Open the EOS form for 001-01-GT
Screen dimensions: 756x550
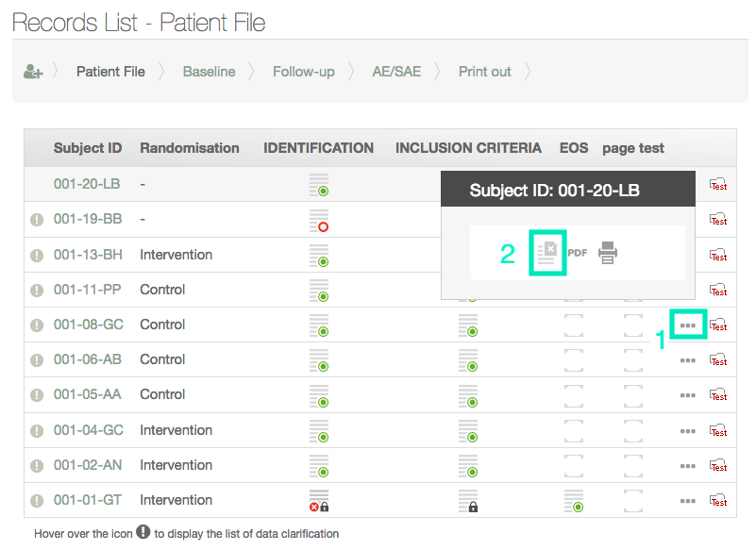tap(573, 501)
